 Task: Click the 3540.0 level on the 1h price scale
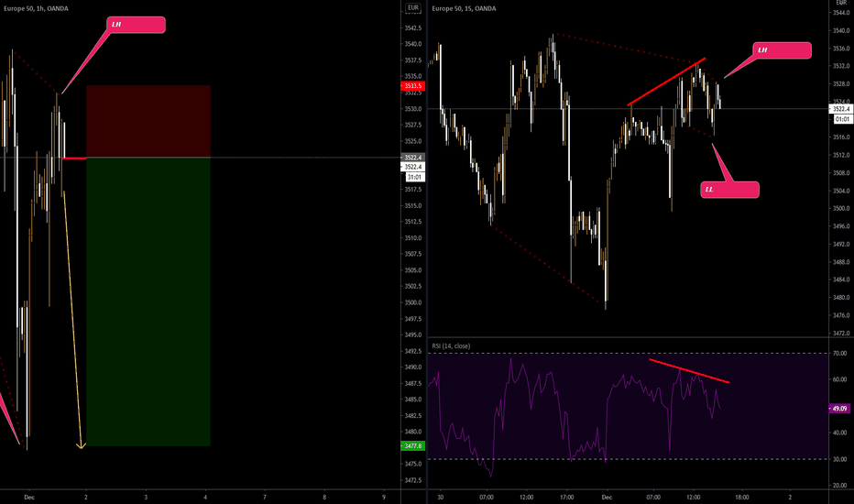tap(413, 44)
